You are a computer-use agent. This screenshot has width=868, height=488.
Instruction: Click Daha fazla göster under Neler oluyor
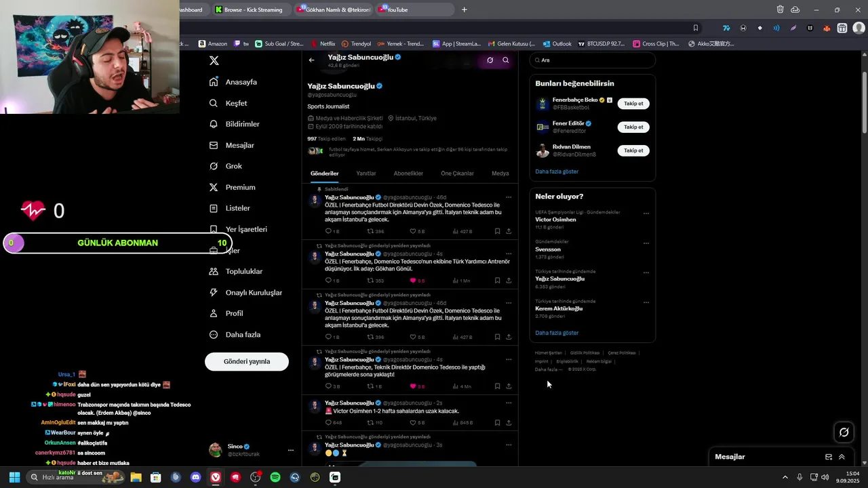point(557,333)
